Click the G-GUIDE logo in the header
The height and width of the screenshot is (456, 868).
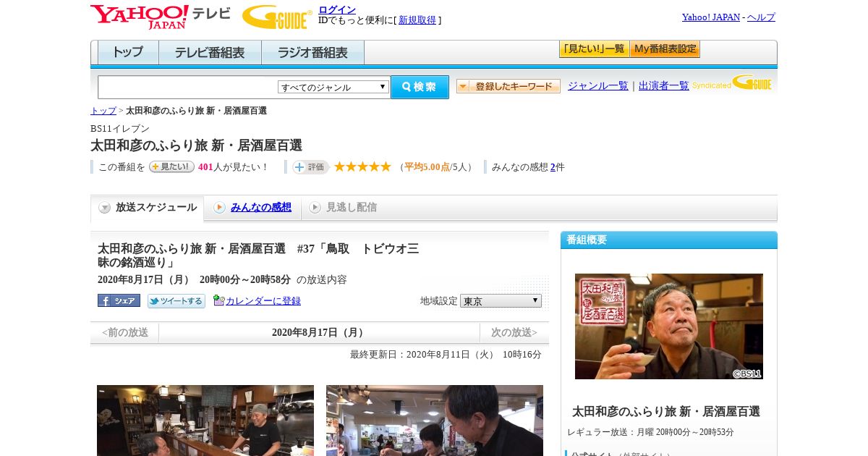277,17
